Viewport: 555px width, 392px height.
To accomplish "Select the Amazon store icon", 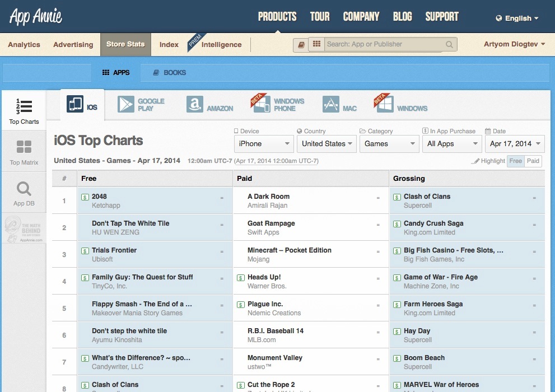I will coord(195,104).
